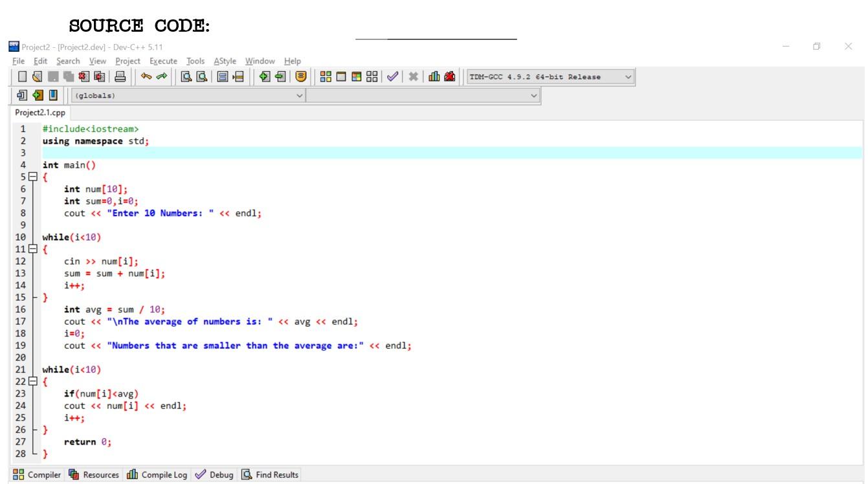Image resolution: width=868 pixels, height=484 pixels.
Task: Click the 'if(num[i]<avg)' condition line
Action: (x=102, y=393)
